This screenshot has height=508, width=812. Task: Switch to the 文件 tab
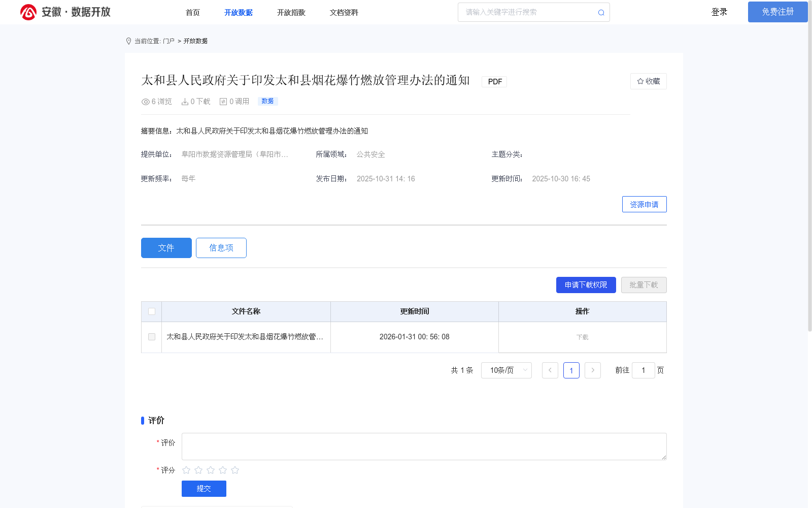click(166, 248)
